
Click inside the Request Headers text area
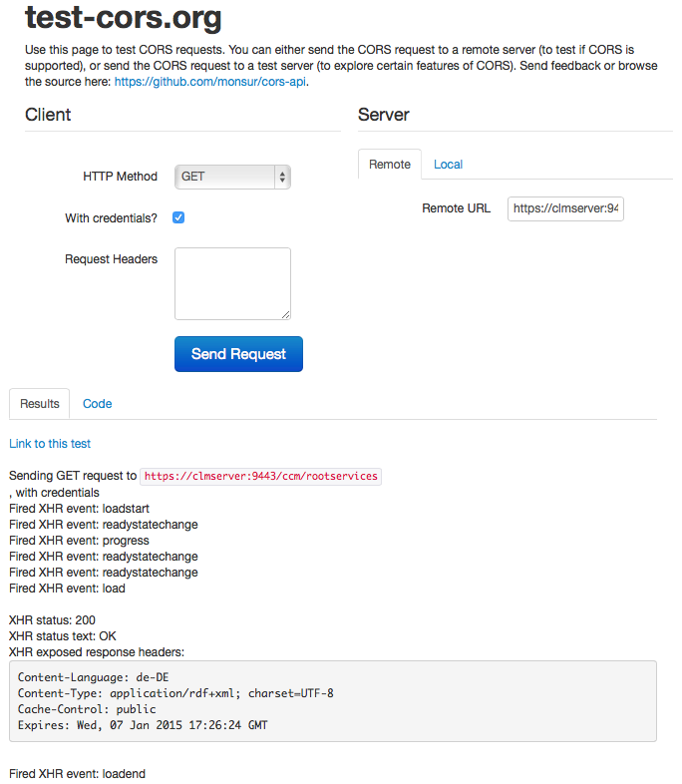232,283
